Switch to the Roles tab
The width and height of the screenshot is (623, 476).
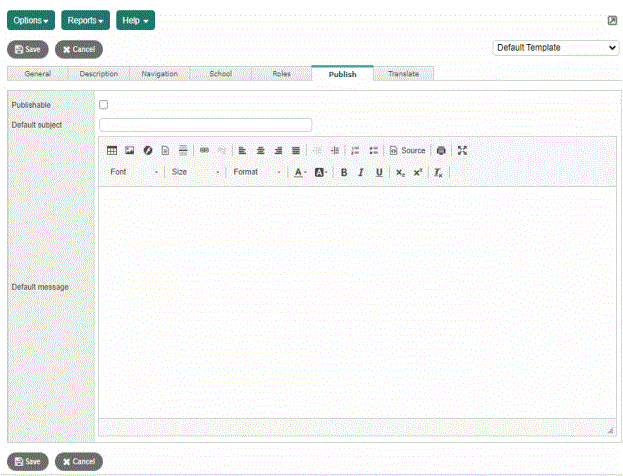pos(282,74)
